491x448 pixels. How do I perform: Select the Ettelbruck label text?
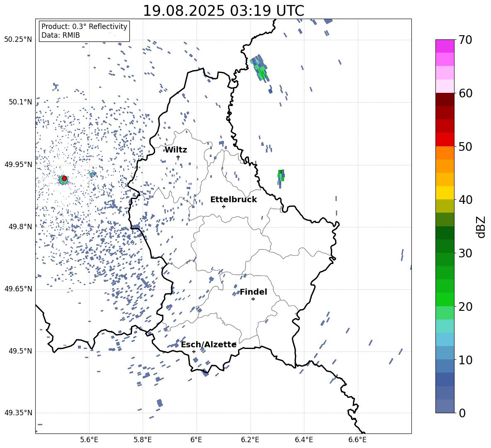(233, 200)
